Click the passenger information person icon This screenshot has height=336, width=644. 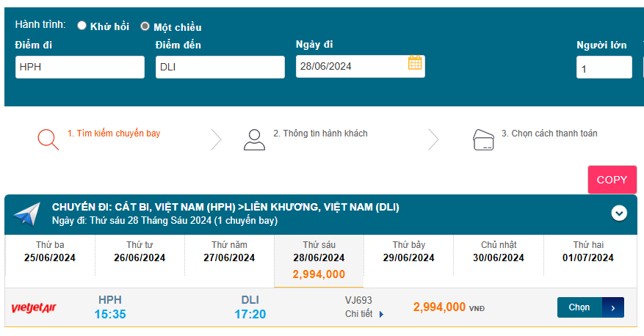tap(254, 139)
